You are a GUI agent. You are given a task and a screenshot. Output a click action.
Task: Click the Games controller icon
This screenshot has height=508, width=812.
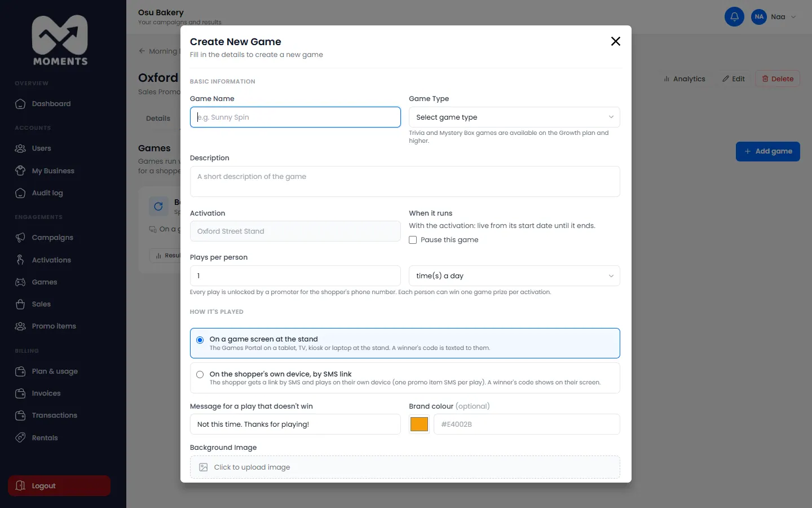20,282
